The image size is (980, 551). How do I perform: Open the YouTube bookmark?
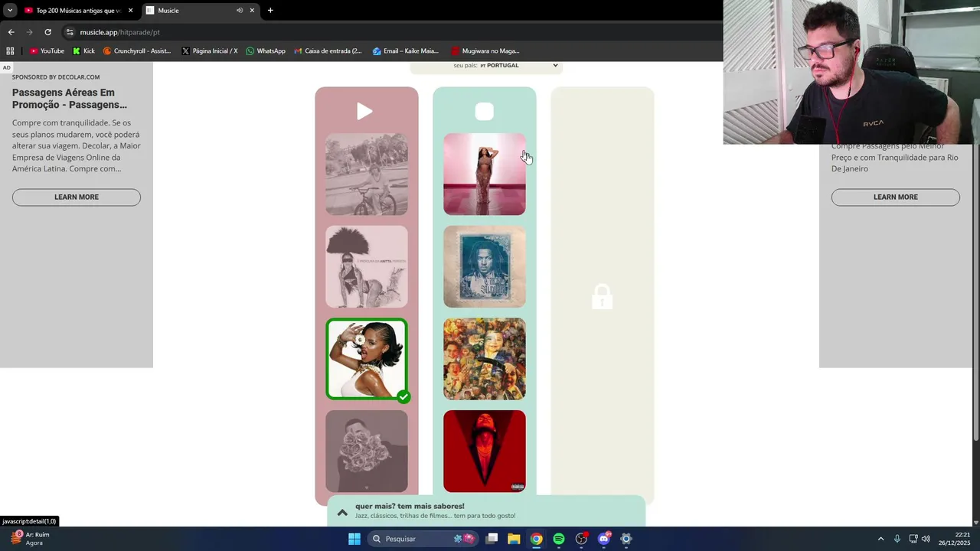tap(47, 51)
